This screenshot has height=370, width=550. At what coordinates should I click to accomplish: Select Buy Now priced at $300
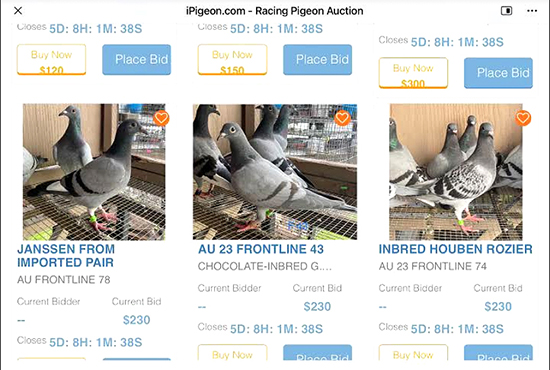pyautogui.click(x=413, y=73)
